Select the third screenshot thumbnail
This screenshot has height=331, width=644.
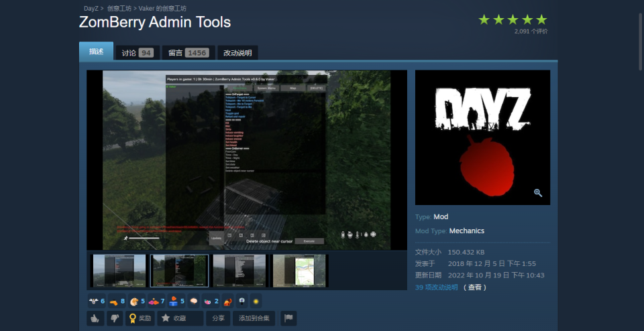(x=239, y=270)
